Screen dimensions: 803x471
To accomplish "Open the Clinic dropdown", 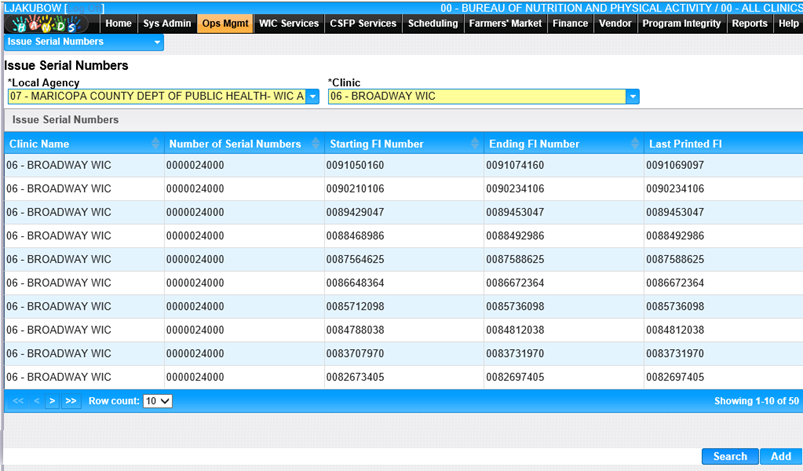I will pos(632,97).
